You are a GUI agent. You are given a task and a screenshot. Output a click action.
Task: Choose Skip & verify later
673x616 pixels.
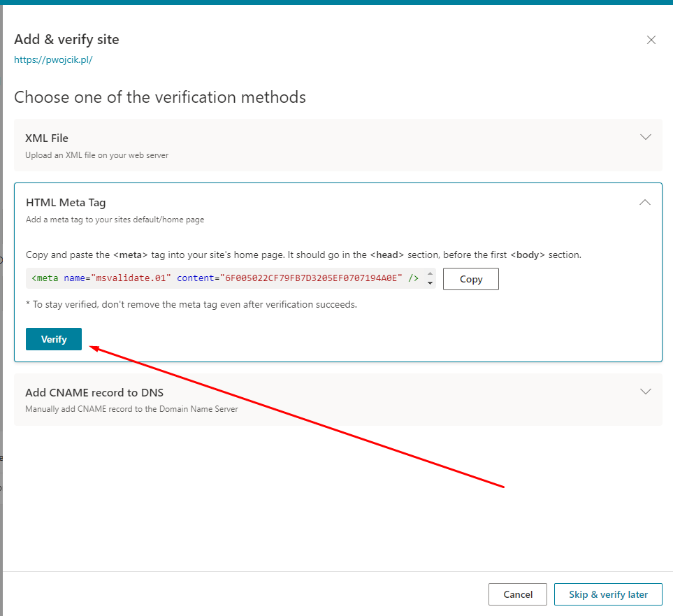(608, 594)
